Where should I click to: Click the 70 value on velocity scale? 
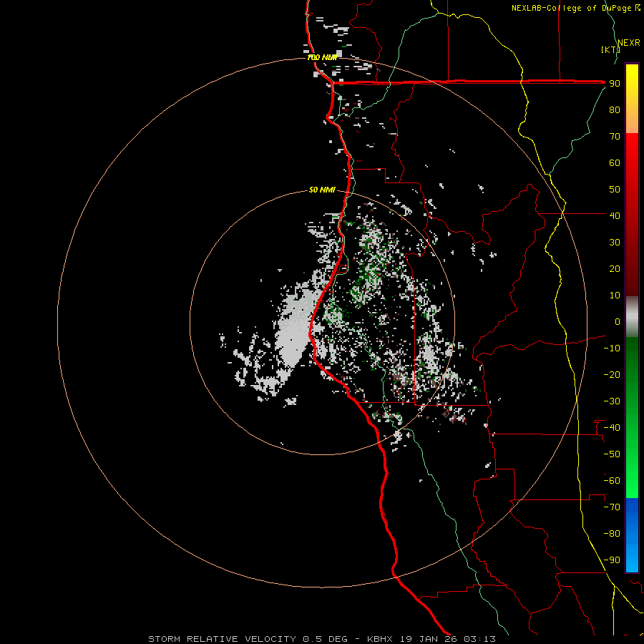[615, 137]
